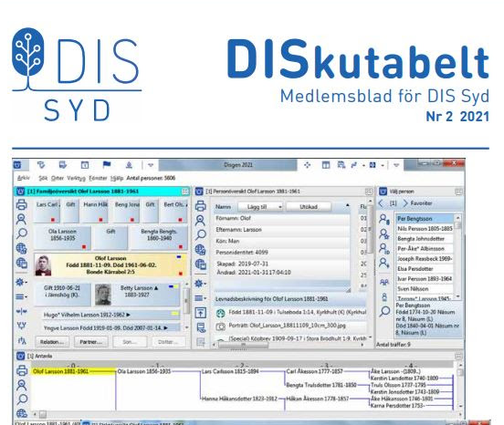
Task: Open the Lägg till dropdown
Action: pyautogui.click(x=260, y=207)
